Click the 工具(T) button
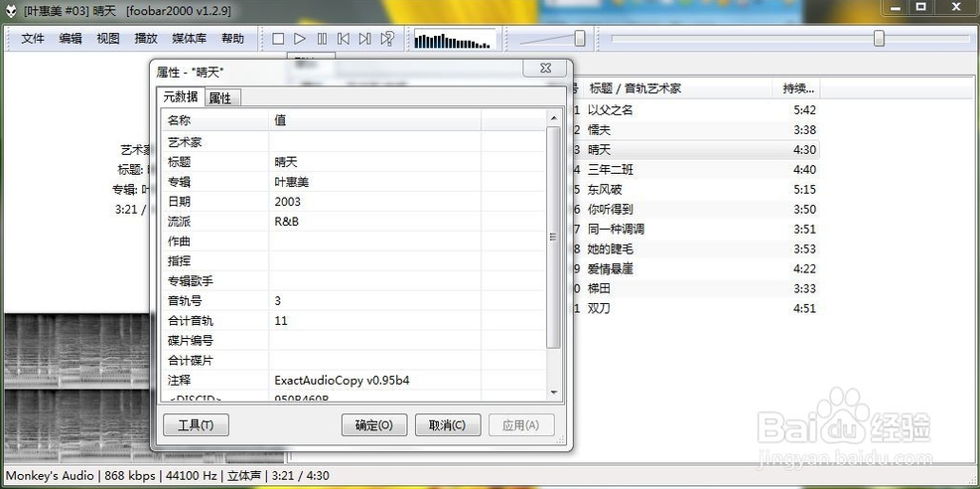Image resolution: width=980 pixels, height=489 pixels. tap(196, 425)
